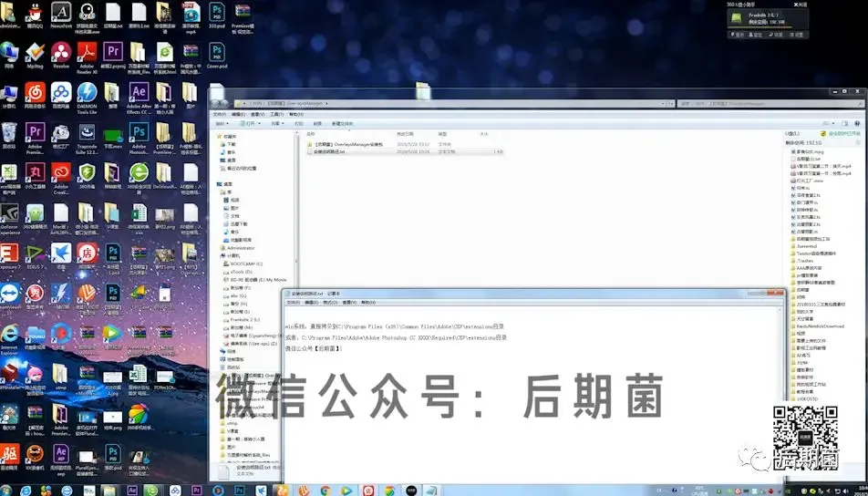Launch DaVinci Resolve desktop shortcut

(x=61, y=54)
